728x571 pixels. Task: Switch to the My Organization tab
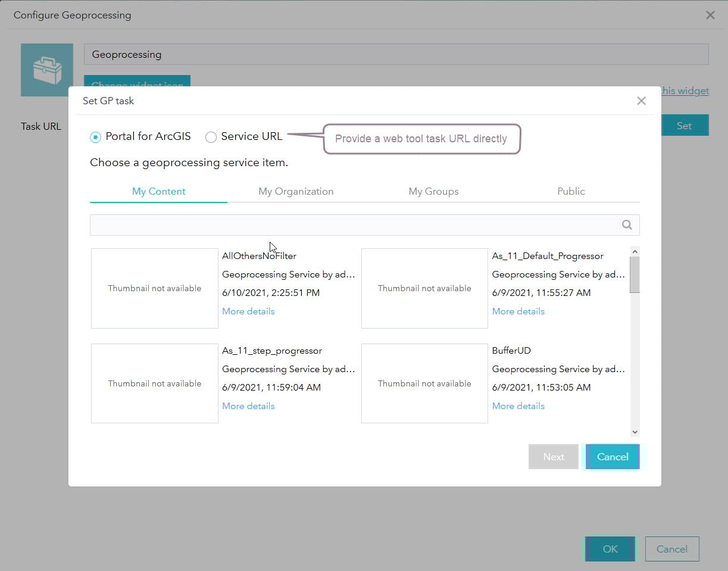296,191
